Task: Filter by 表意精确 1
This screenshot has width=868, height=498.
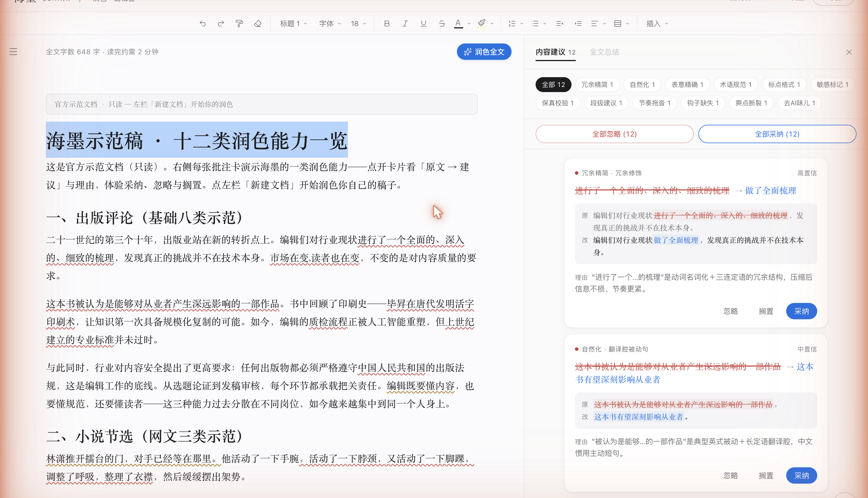Action: [687, 84]
